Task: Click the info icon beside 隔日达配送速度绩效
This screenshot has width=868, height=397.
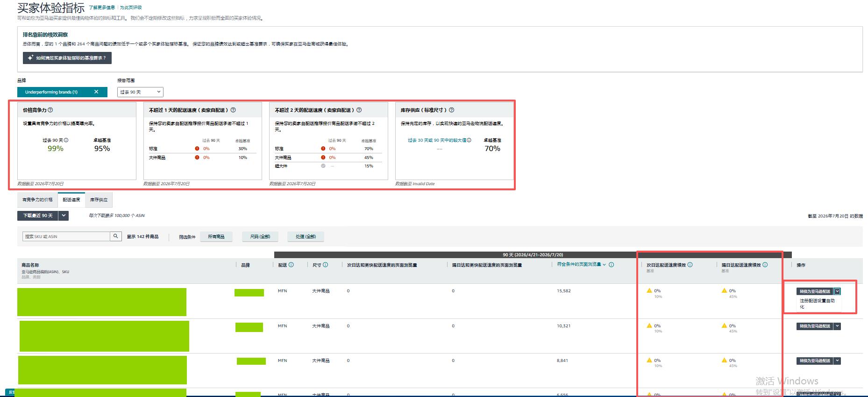Action: point(765,265)
